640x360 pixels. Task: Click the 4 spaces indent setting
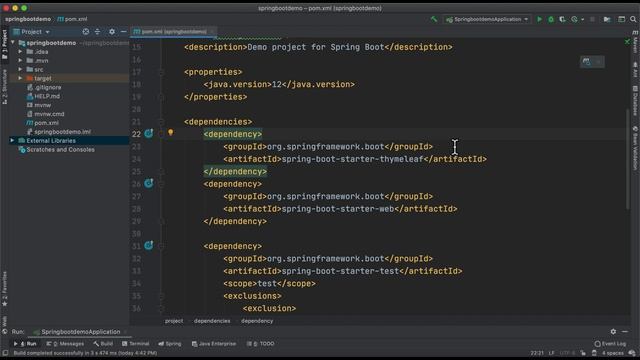613,353
